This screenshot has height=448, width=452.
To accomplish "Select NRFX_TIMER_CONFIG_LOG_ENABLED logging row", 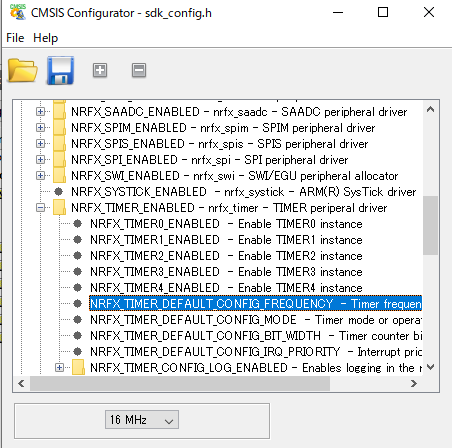I will click(256, 368).
